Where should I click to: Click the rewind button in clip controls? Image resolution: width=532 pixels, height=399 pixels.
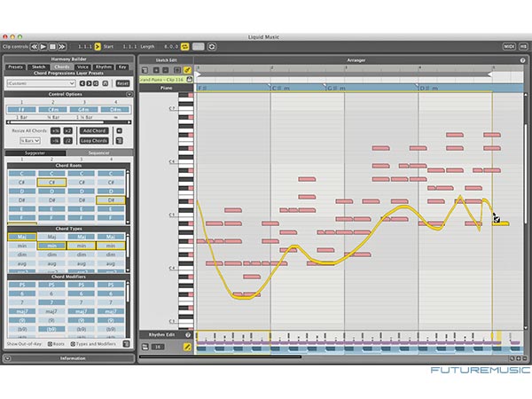click(35, 47)
